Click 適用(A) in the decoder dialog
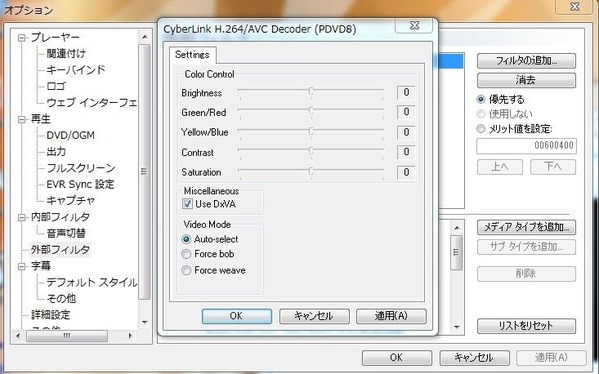This screenshot has width=599, height=374. [391, 316]
